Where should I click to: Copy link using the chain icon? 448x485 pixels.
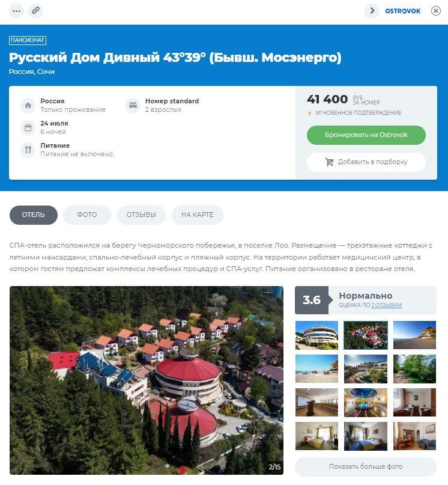(35, 11)
